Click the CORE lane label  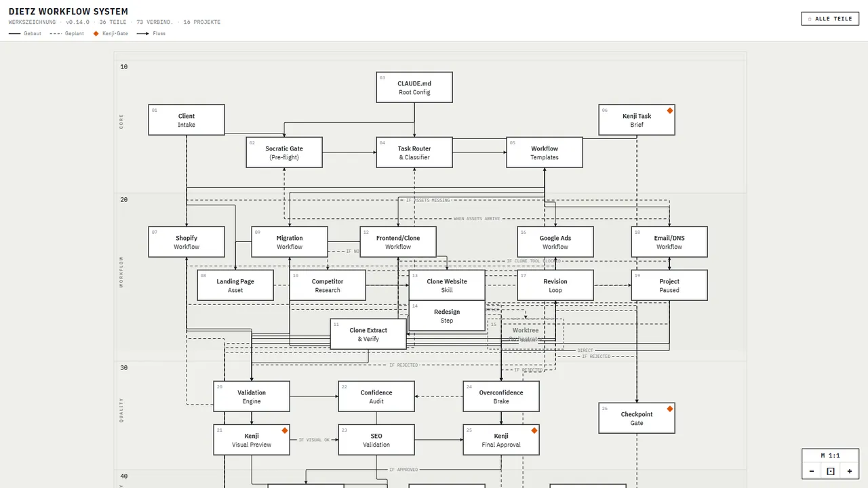[122, 121]
